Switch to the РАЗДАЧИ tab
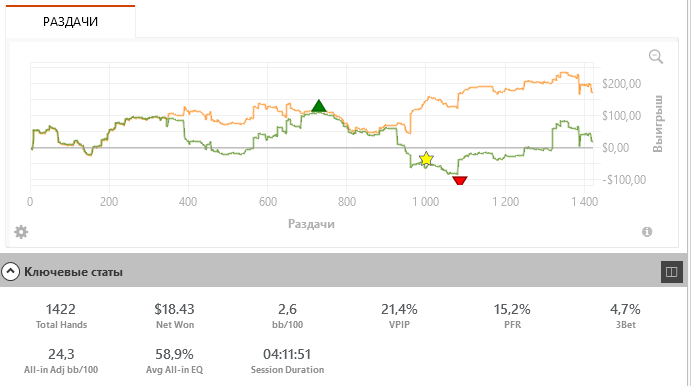Screen dimensions: 691x386 point(70,22)
